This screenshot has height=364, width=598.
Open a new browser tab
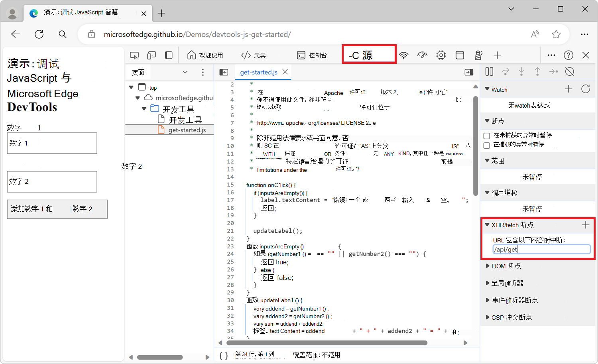(161, 13)
